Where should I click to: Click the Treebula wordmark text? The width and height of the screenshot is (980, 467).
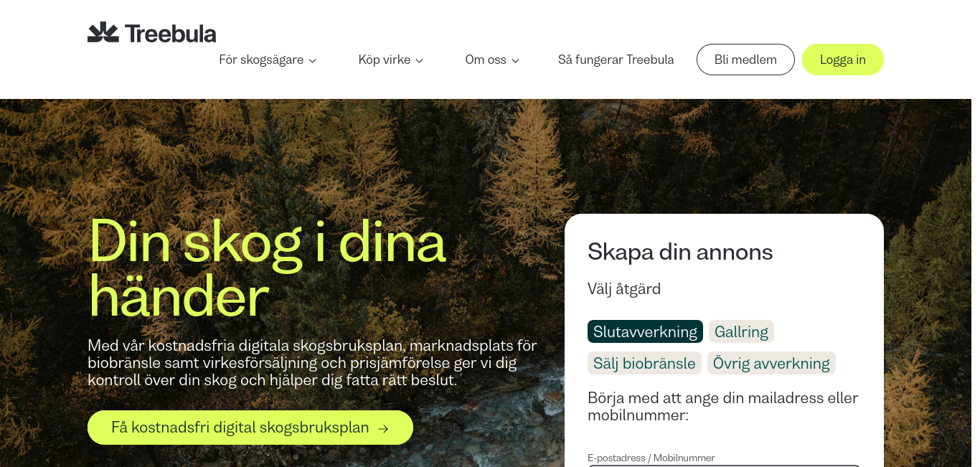[x=170, y=33]
